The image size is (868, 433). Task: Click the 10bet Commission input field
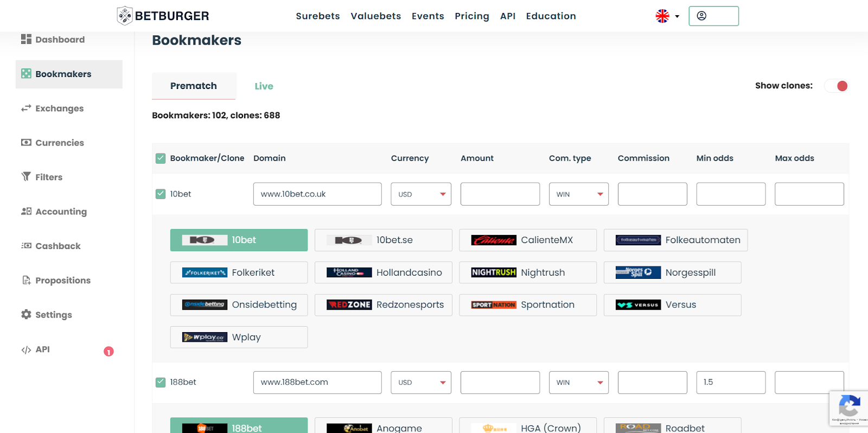(x=653, y=194)
